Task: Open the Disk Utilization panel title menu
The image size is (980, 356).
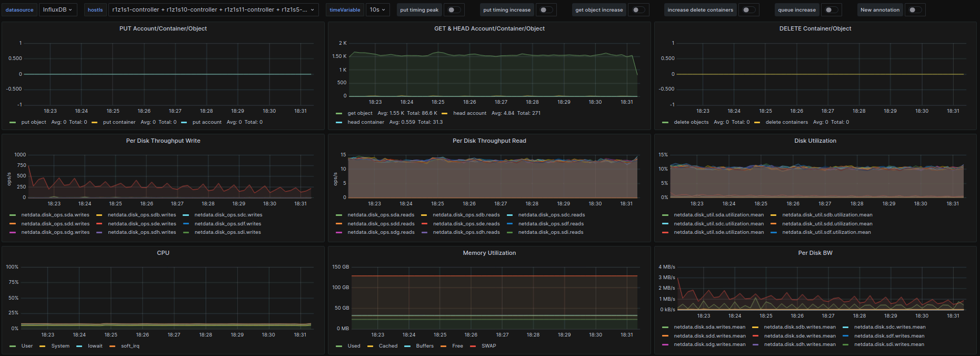Action: [815, 141]
